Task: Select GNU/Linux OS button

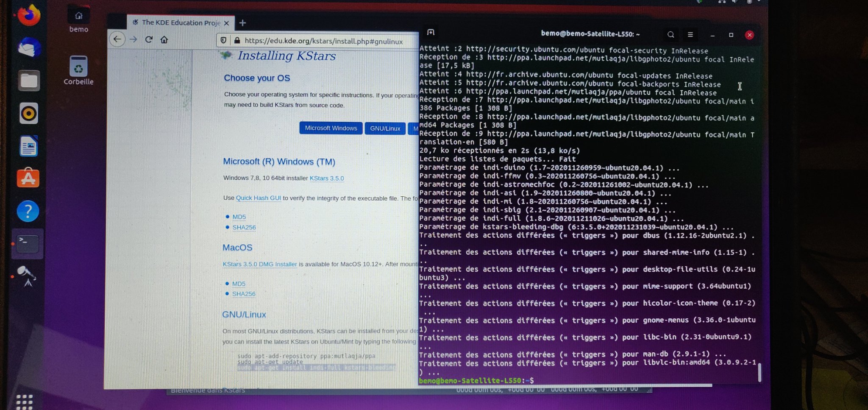Action: pos(385,128)
